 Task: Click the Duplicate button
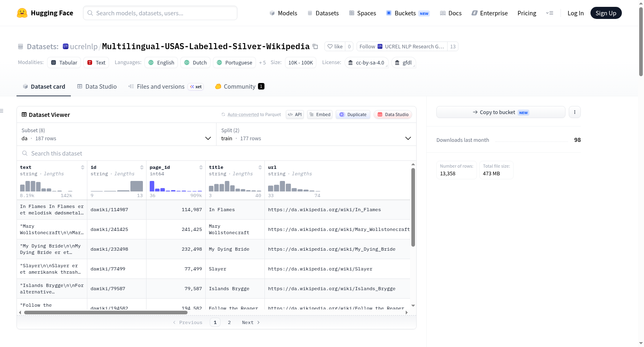(353, 114)
